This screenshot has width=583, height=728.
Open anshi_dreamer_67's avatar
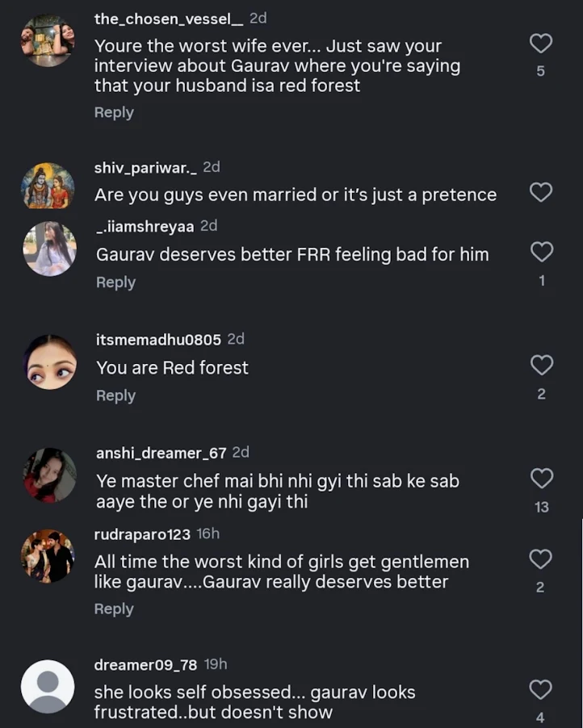[49, 475]
